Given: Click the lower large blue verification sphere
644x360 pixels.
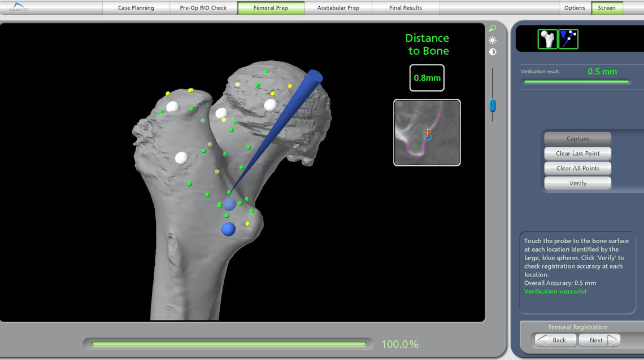Looking at the screenshot, I should [228, 229].
